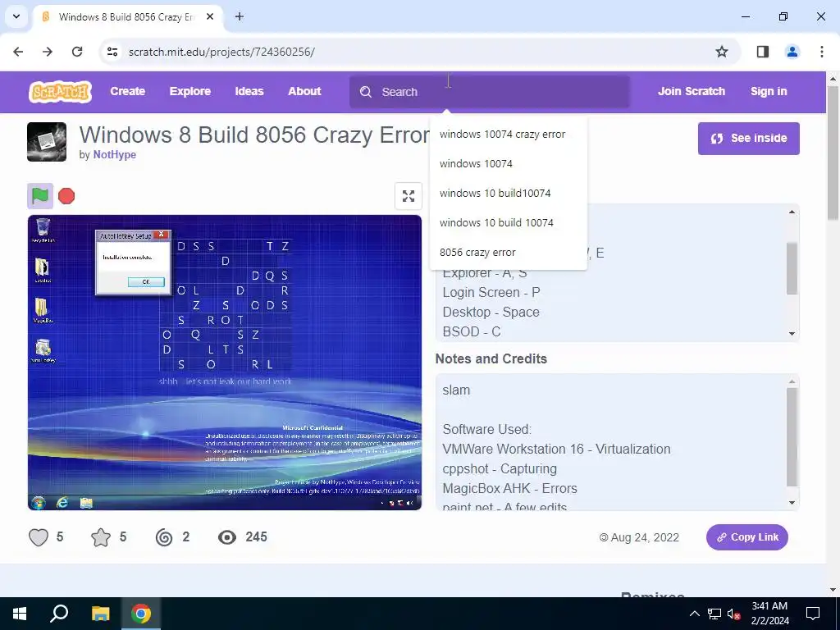840x630 pixels.
Task: Favorite the project with the star icon
Action: [101, 537]
